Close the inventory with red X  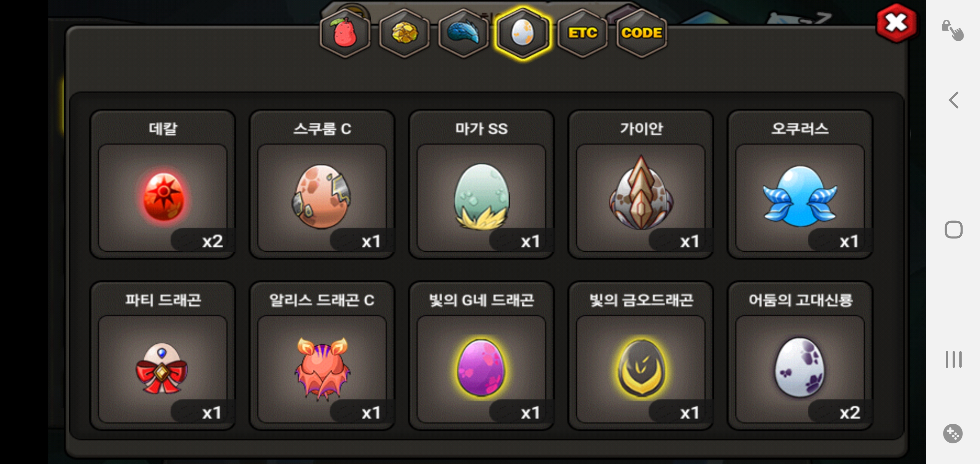pyautogui.click(x=896, y=23)
